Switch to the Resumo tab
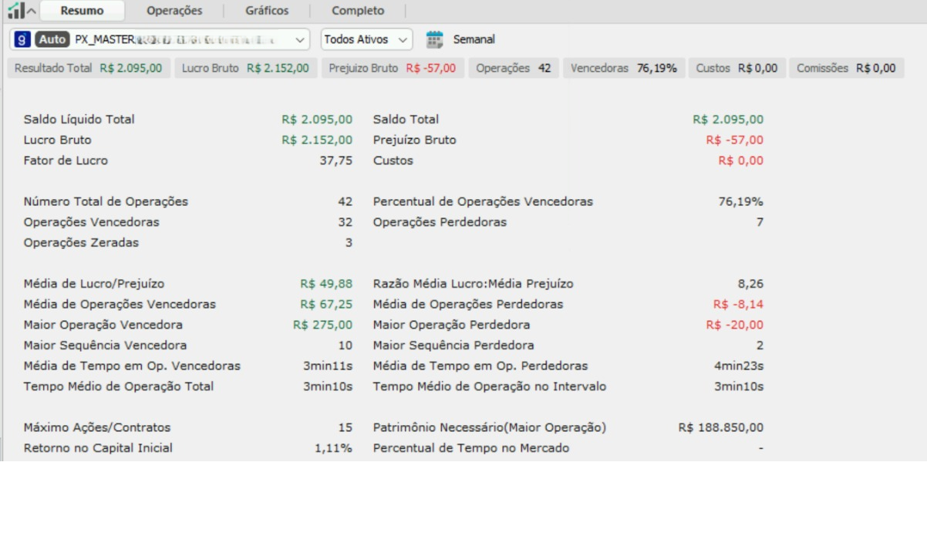Viewport: 927px width, 560px height. 82,11
